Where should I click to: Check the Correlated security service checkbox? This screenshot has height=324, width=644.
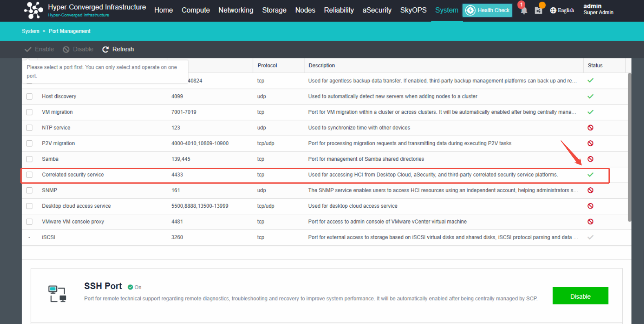[x=29, y=175]
